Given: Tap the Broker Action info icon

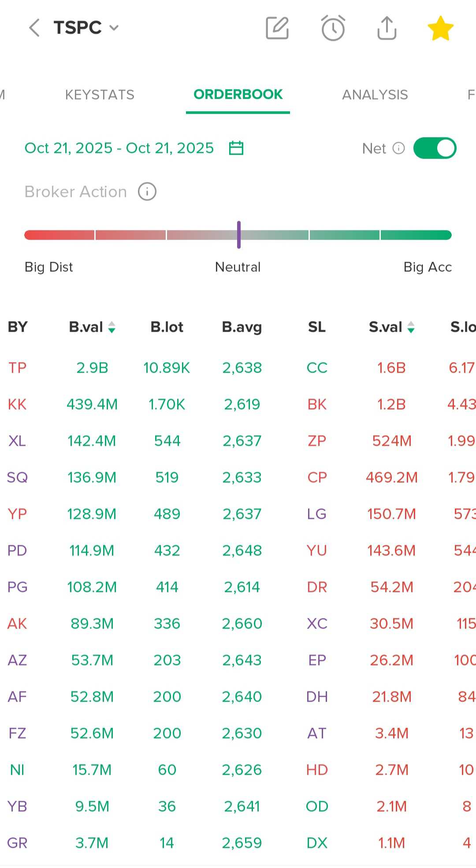Looking at the screenshot, I should (x=147, y=192).
